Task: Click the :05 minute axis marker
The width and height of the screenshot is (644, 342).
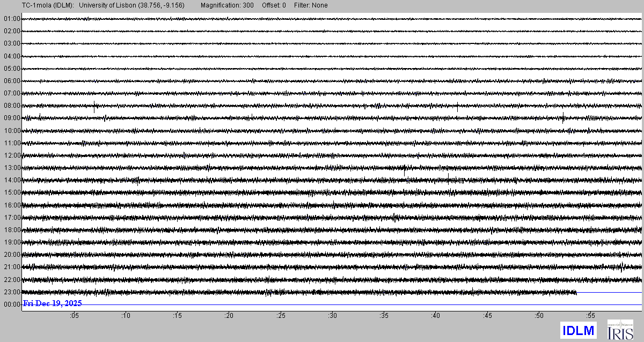Action: click(x=74, y=316)
